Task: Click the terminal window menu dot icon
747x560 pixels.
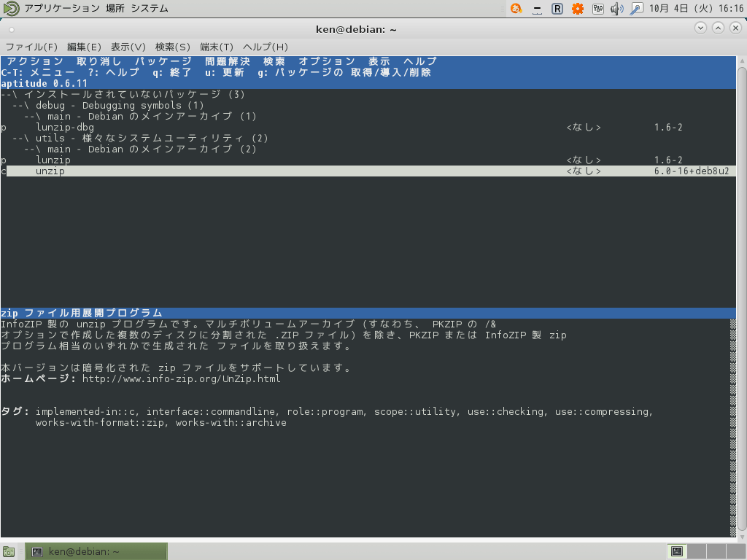Action: pyautogui.click(x=12, y=29)
